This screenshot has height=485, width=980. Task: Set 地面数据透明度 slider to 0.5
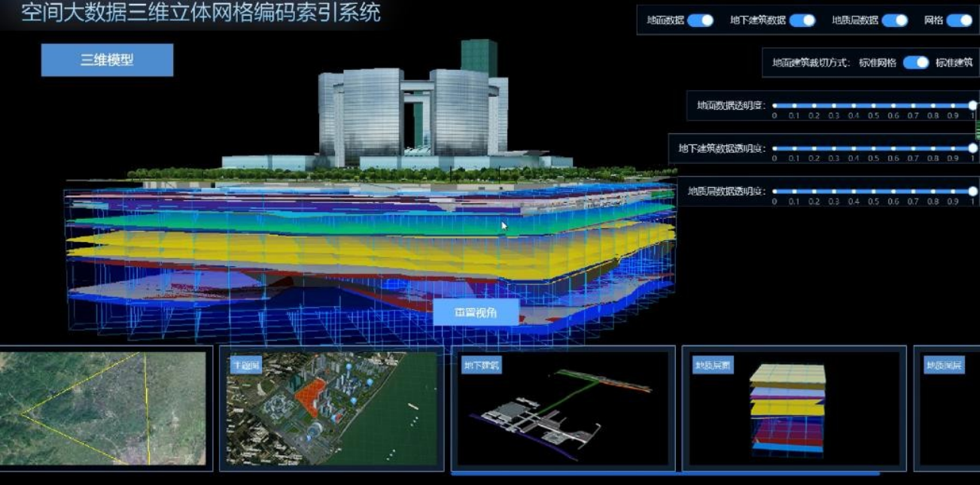point(873,106)
